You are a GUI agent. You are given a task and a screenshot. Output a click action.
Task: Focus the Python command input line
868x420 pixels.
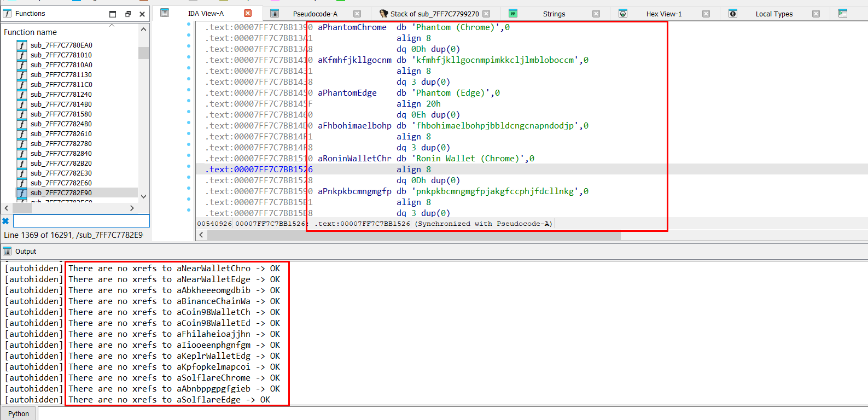click(x=452, y=413)
